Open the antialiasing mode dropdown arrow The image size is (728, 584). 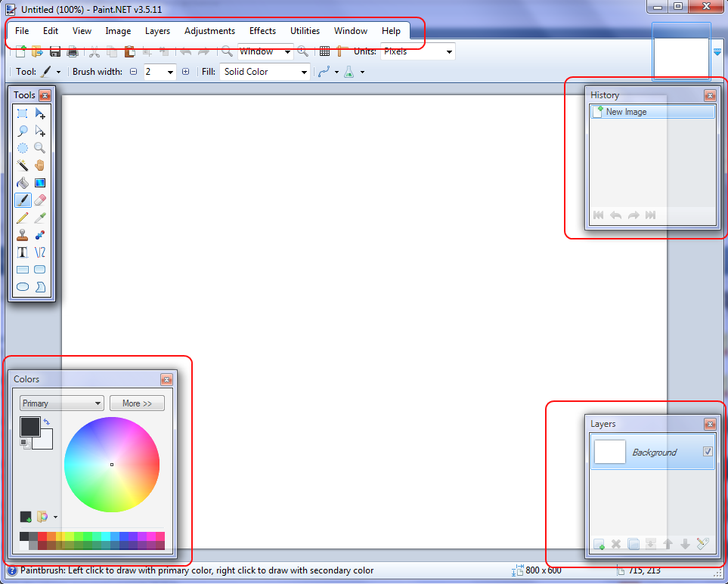[x=336, y=72]
